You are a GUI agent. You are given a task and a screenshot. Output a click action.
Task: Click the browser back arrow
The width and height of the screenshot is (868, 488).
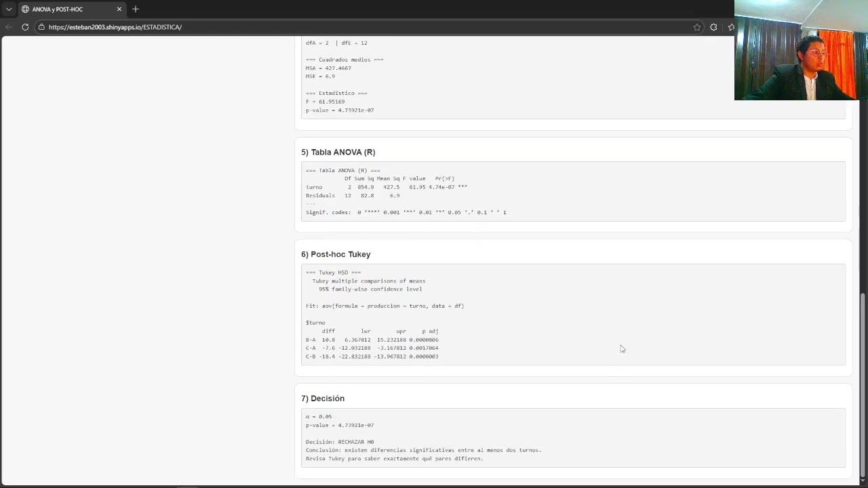coord(9,27)
